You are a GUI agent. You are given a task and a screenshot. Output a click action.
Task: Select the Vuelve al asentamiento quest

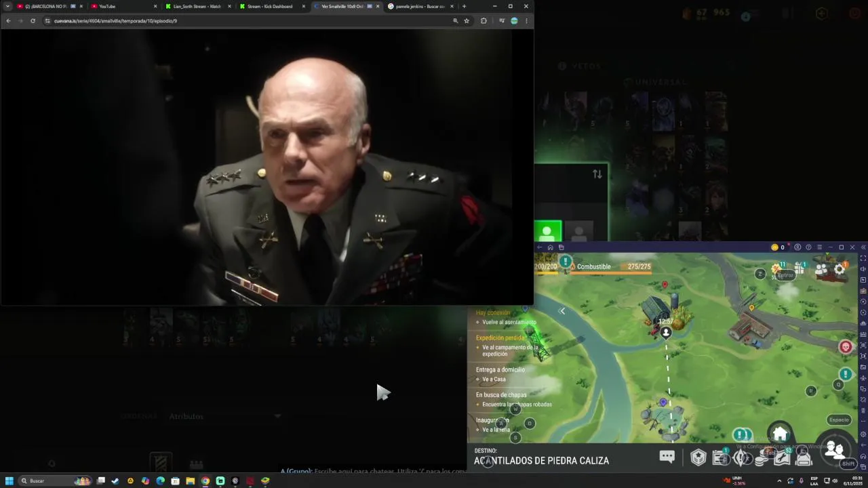click(x=509, y=322)
